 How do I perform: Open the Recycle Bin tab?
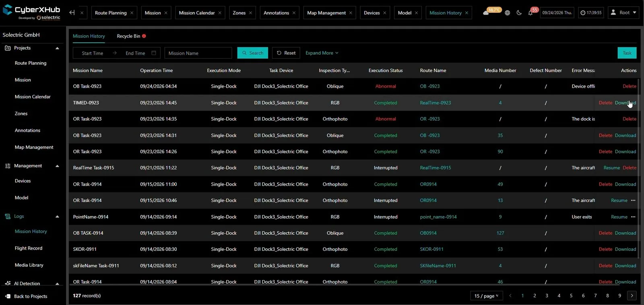click(x=128, y=36)
